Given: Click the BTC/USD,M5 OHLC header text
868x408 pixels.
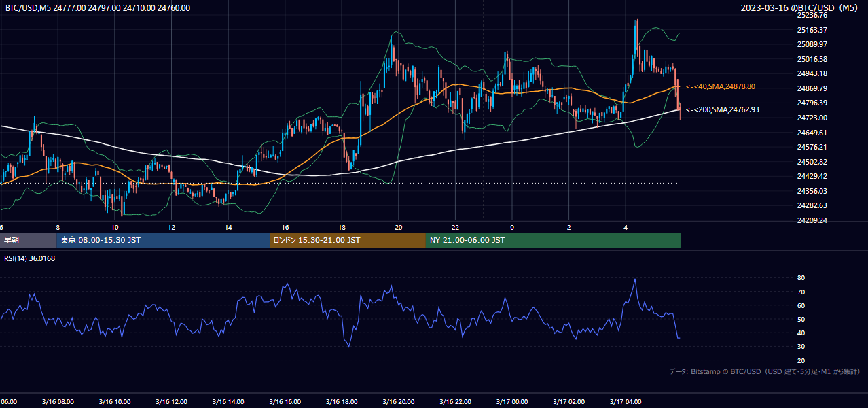Looking at the screenshot, I should coord(98,8).
